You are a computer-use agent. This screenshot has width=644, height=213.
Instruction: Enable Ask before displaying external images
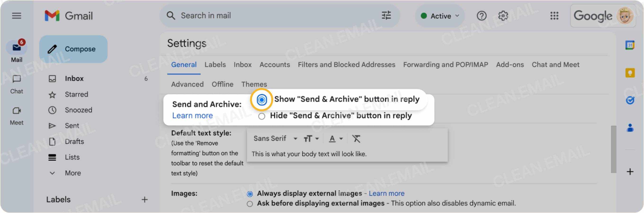(x=250, y=204)
